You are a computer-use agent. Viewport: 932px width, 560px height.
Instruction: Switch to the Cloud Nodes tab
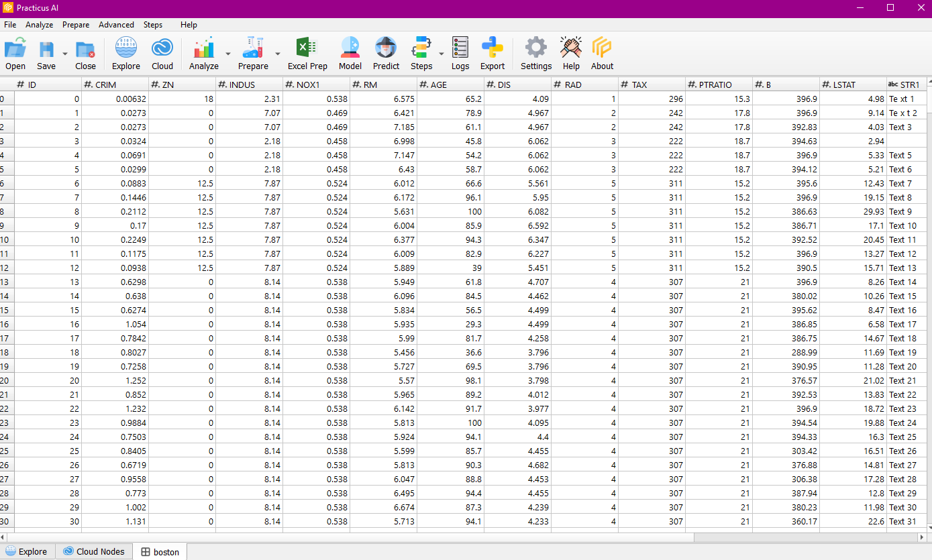pyautogui.click(x=94, y=551)
